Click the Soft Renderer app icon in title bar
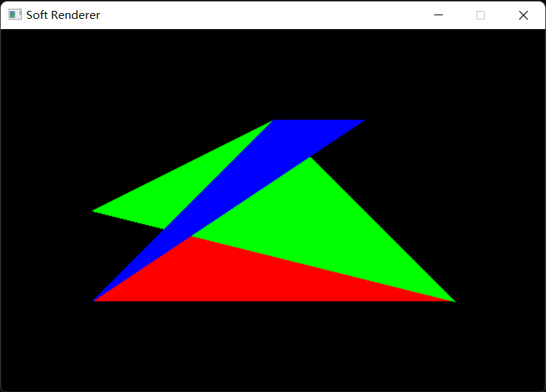This screenshot has width=546, height=392. pyautogui.click(x=15, y=15)
